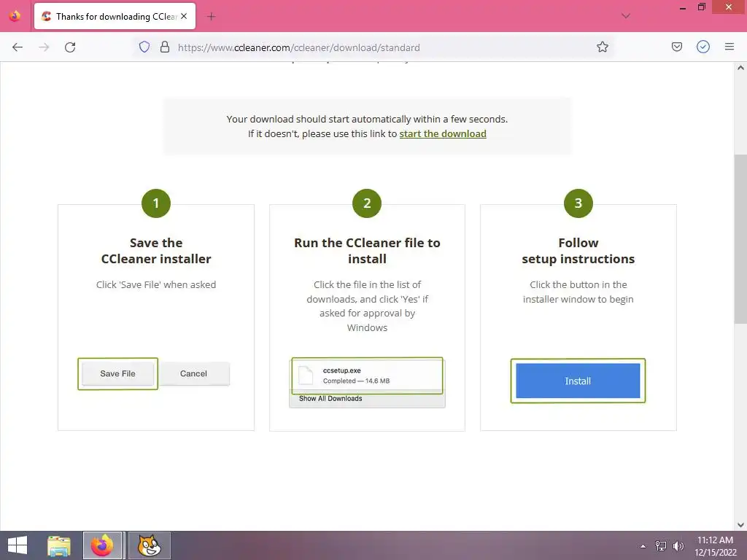
Task: Open the Windows Start menu
Action: (18, 545)
